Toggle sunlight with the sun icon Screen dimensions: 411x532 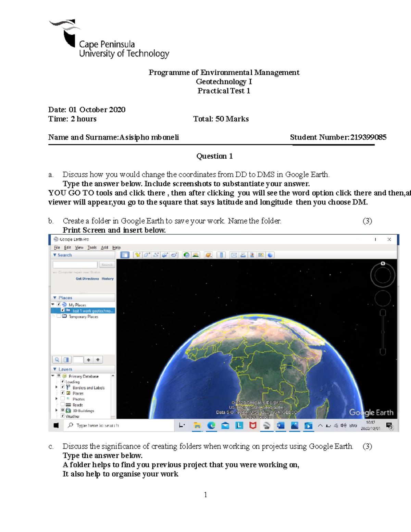[x=196, y=255]
